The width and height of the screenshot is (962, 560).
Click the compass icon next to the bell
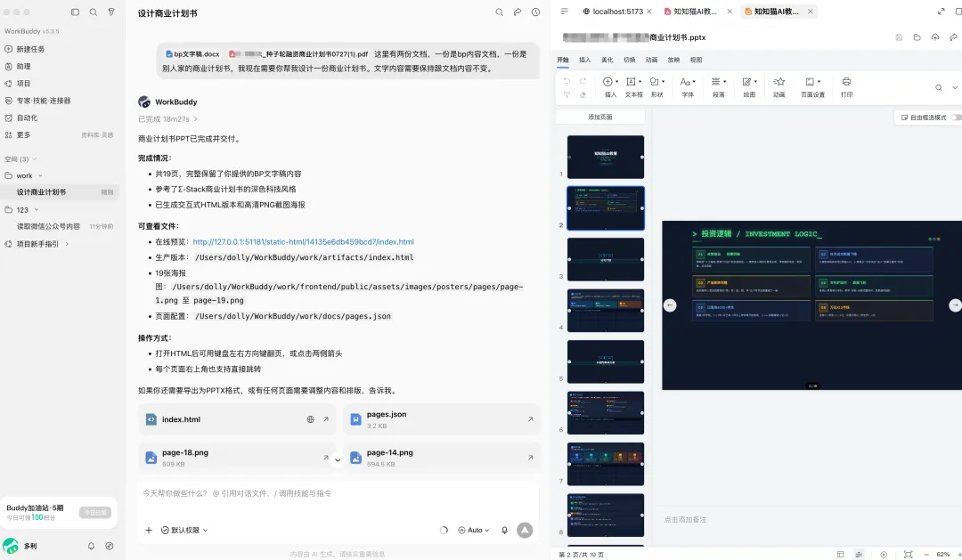click(x=110, y=546)
